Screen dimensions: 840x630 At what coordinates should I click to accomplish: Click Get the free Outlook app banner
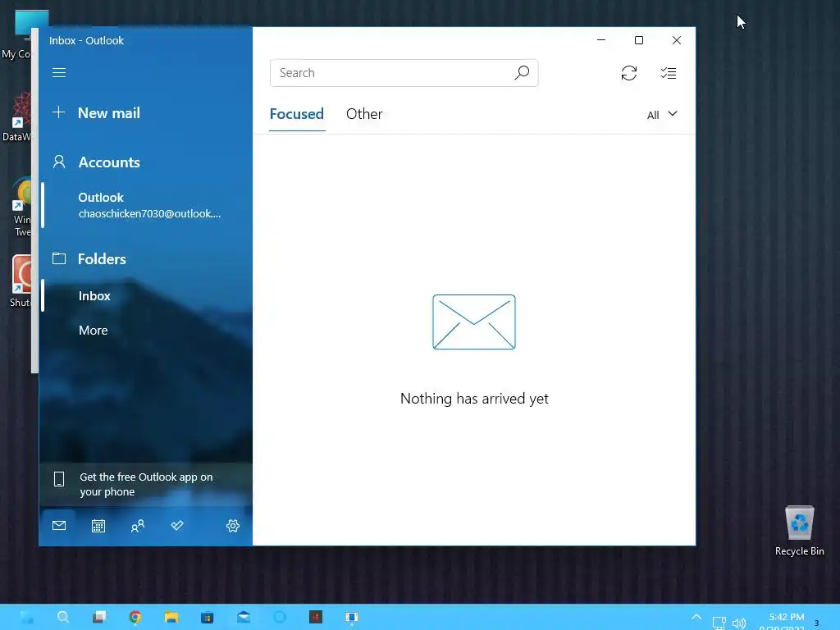[146, 484]
